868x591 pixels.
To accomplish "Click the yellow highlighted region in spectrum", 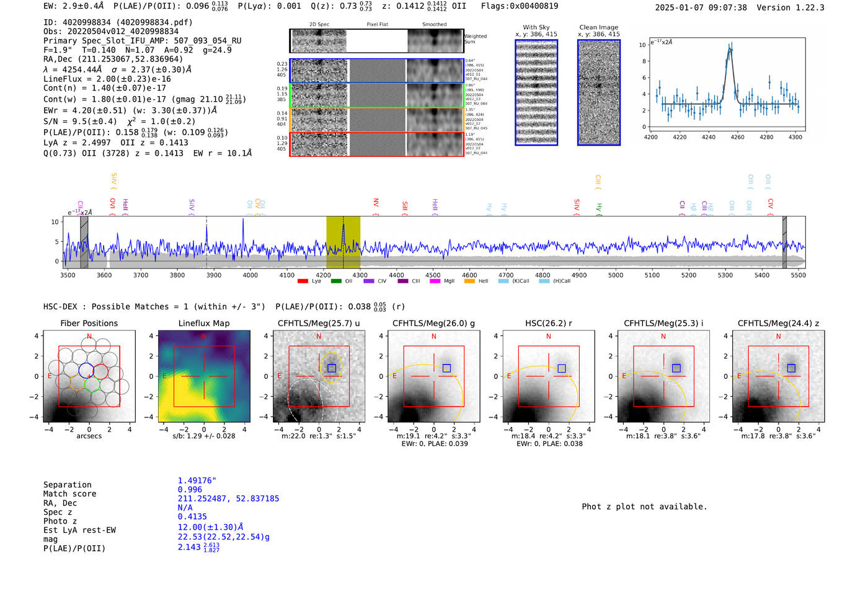I will click(343, 242).
